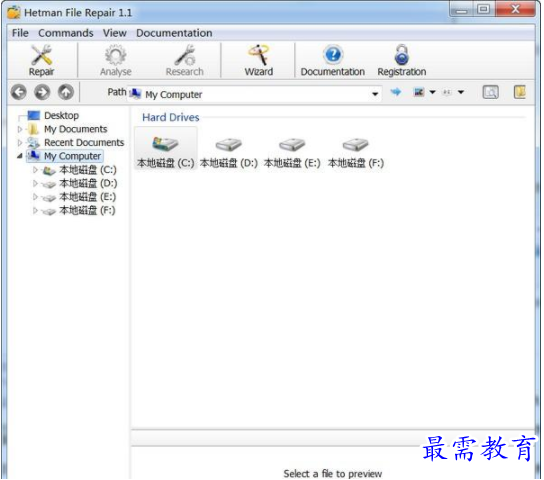544x480 pixels.
Task: Go back with the left arrow button
Action: pos(19,93)
